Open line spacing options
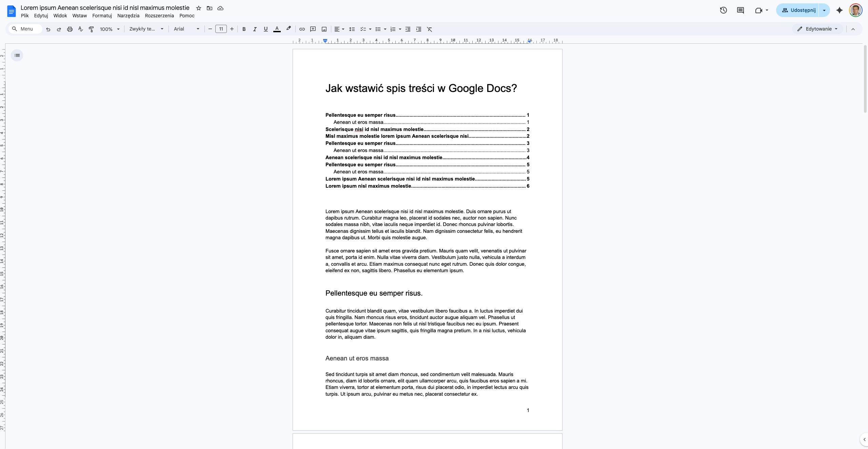Screen dimensions: 868x449 coord(352,29)
